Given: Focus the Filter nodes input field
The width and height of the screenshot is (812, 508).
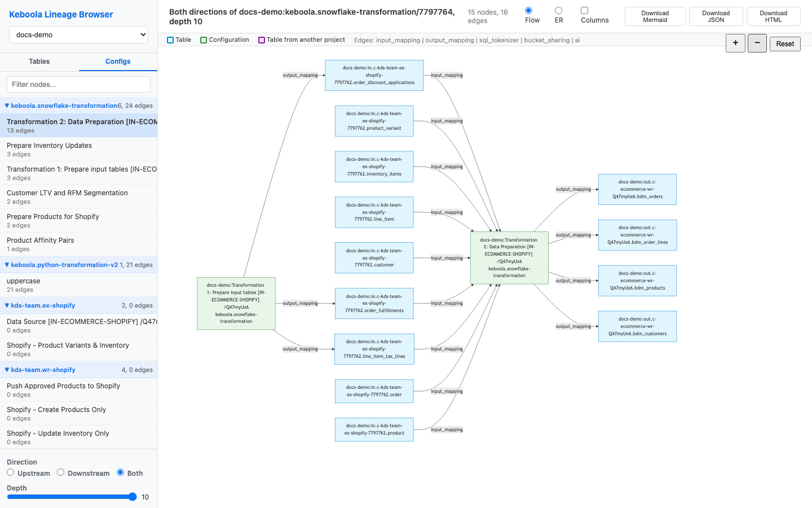Looking at the screenshot, I should click(78, 84).
